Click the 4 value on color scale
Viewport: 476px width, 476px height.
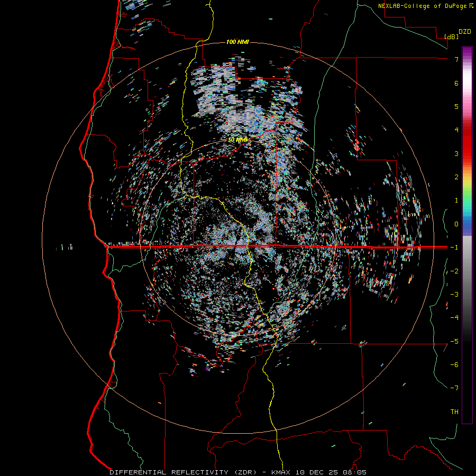click(456, 130)
